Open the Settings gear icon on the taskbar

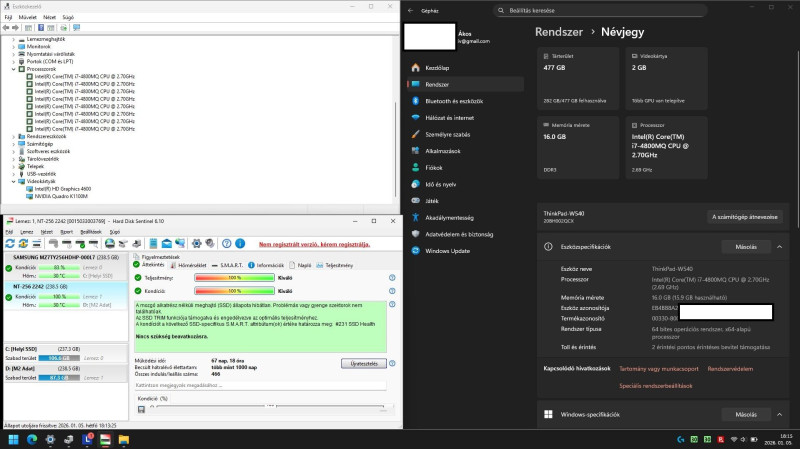click(x=50, y=439)
